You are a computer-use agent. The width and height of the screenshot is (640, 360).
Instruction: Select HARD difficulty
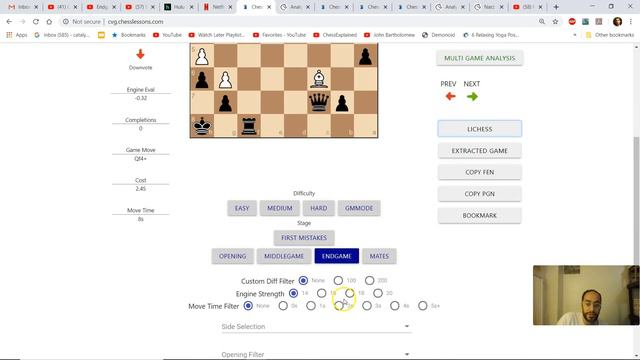[x=318, y=208]
